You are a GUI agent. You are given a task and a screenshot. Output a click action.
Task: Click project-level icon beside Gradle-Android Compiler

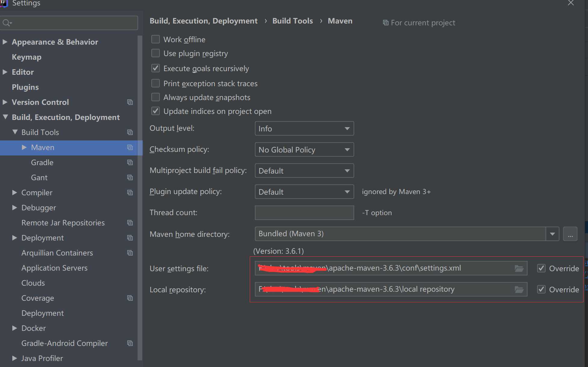(x=130, y=343)
